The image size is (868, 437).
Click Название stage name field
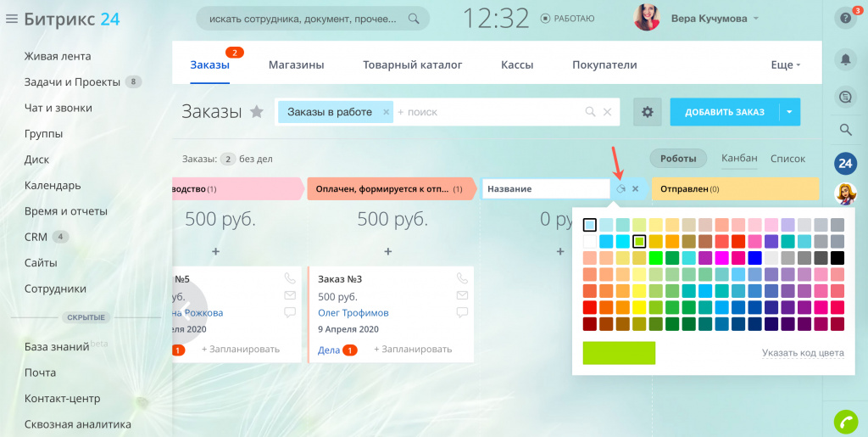[547, 189]
